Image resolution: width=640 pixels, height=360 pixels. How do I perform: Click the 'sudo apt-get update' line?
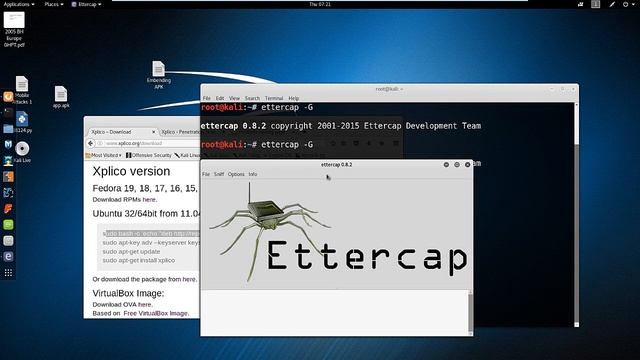131,251
